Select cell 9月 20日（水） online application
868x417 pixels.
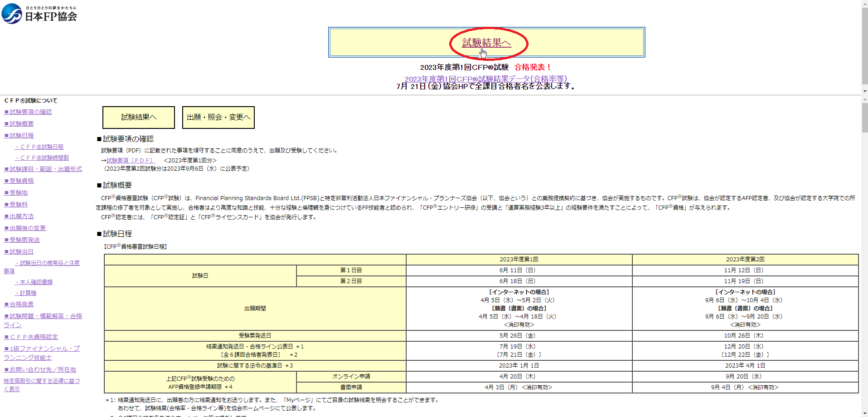click(745, 377)
